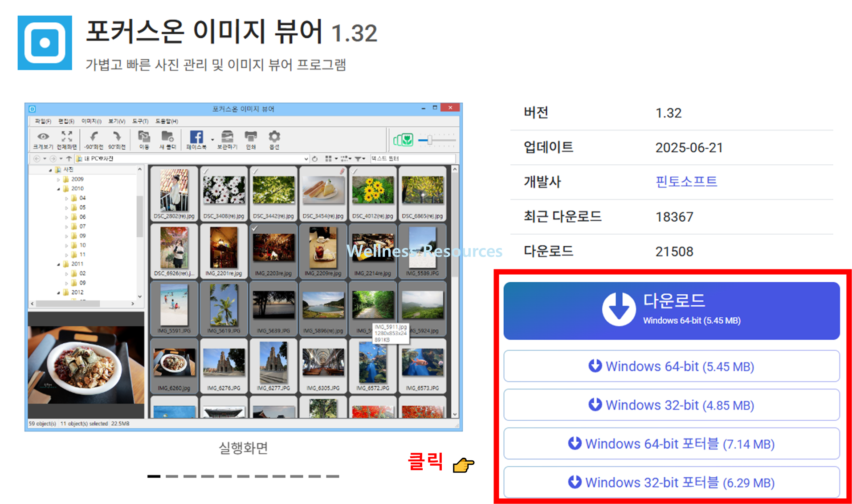The width and height of the screenshot is (852, 504).
Task: Open the filter funnel dropdown arrow
Action: pos(365,159)
